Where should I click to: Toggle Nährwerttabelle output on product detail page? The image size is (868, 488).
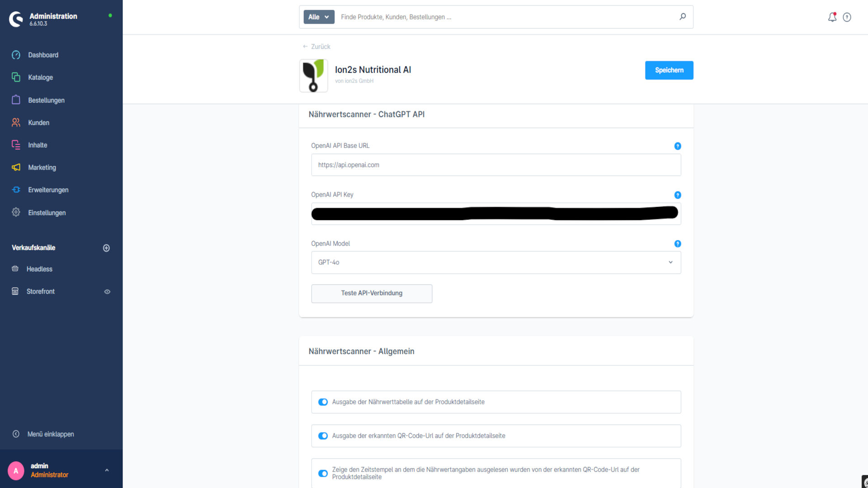coord(323,402)
